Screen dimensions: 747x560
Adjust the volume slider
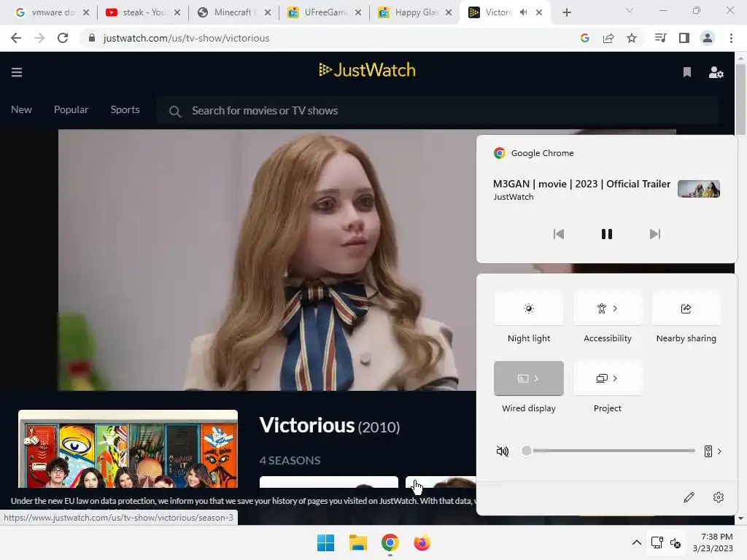608,451
